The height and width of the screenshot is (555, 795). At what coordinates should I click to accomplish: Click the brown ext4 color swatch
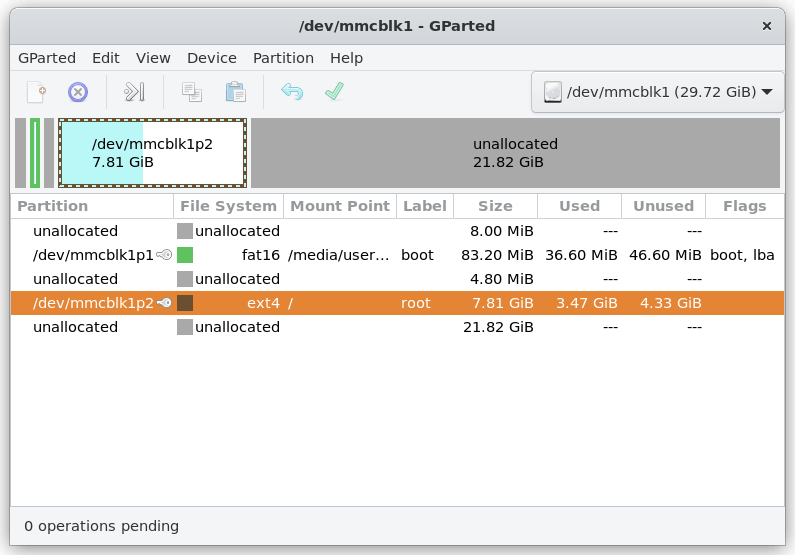click(x=185, y=303)
